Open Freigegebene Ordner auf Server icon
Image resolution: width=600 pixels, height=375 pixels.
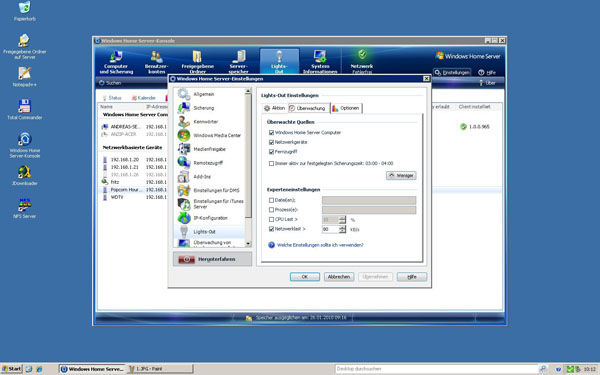point(24,46)
